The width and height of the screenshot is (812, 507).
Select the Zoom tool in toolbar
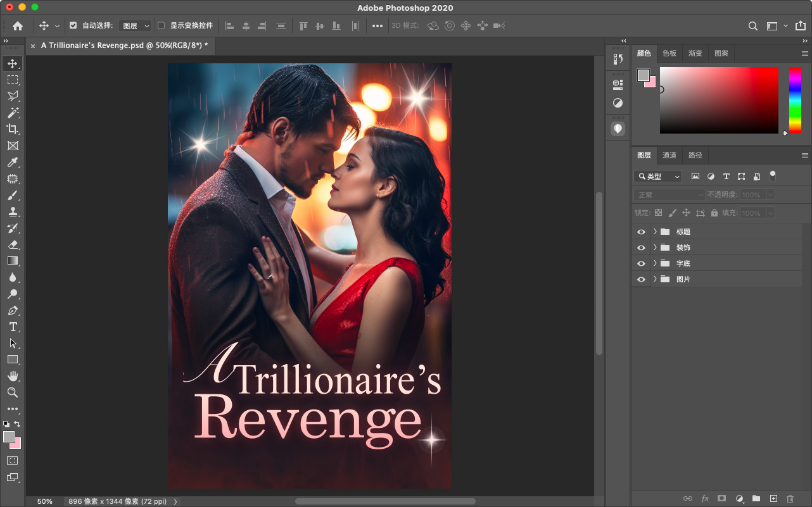point(12,392)
